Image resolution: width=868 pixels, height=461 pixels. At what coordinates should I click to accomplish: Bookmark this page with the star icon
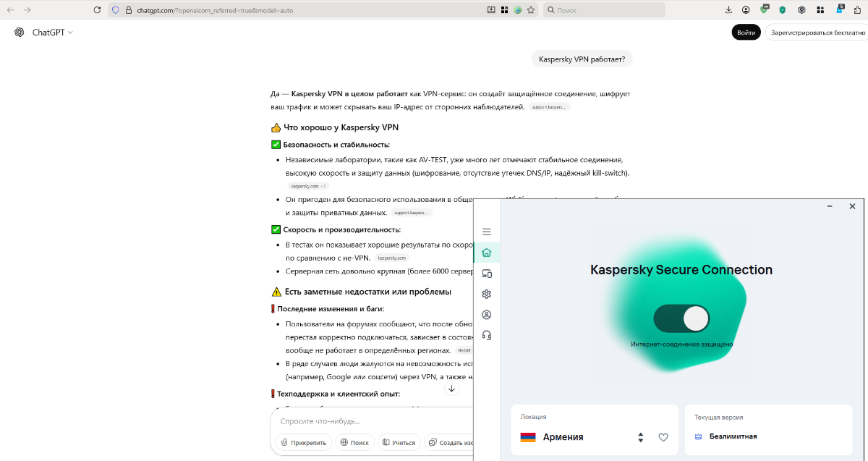tap(531, 10)
